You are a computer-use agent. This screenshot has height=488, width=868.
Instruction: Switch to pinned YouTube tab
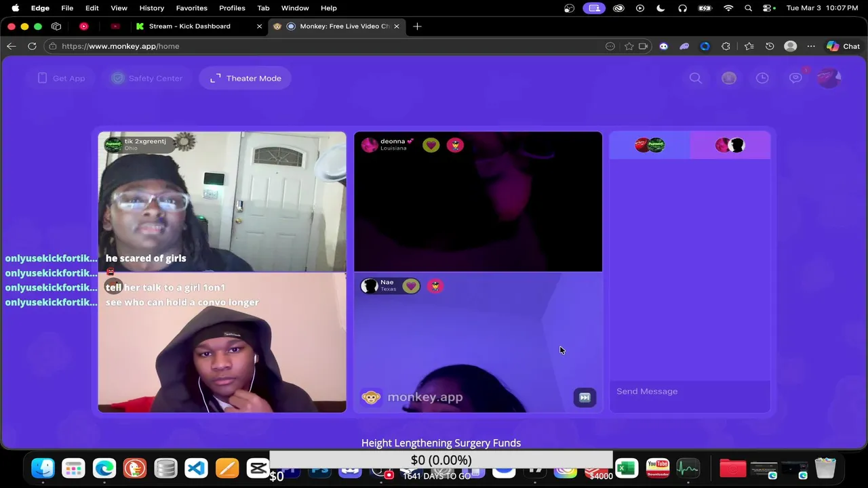pyautogui.click(x=115, y=26)
